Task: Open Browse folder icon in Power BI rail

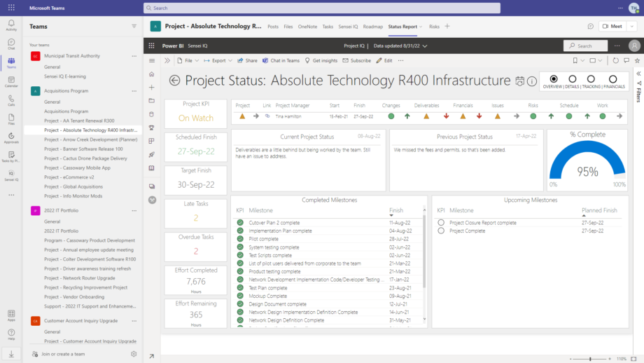Action: coord(152,101)
